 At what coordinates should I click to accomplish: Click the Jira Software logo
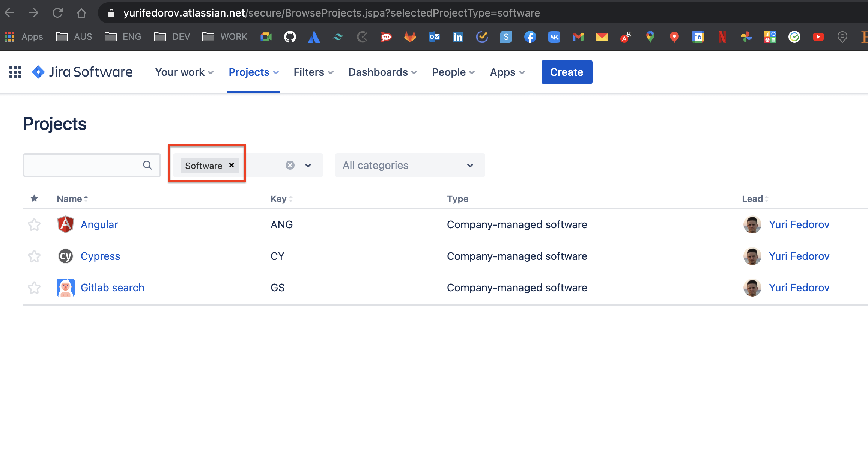click(82, 72)
